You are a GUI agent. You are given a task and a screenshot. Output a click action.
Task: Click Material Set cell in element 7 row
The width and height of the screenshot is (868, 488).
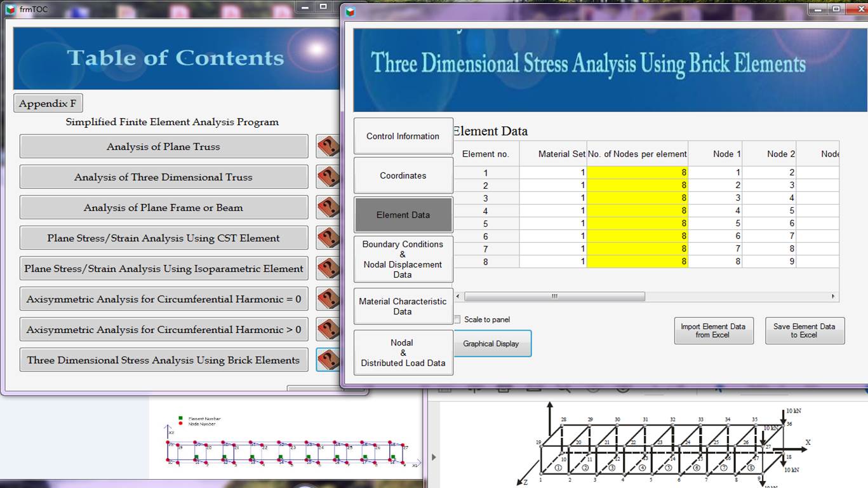click(553, 249)
